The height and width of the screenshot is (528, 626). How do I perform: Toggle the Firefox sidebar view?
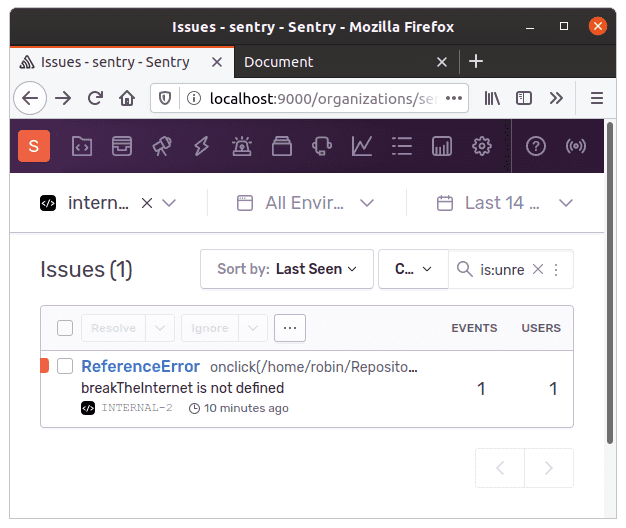click(524, 98)
